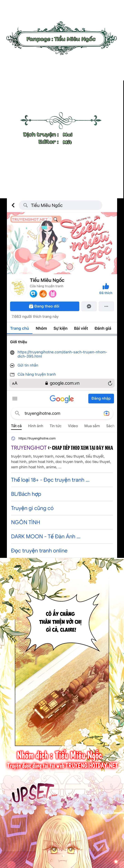Click the Google search input field
Viewport: 124px width, 868px height.
pos(62,413)
